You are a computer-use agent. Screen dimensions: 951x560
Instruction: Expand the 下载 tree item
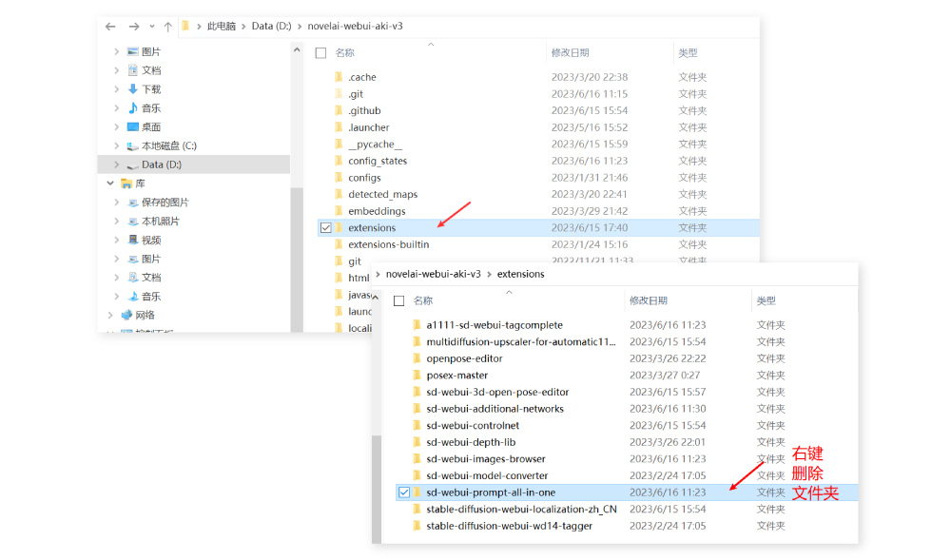[116, 89]
